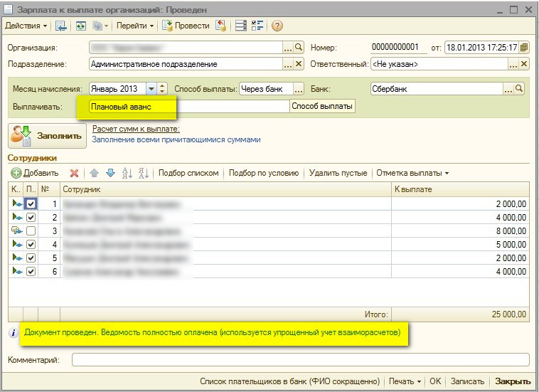The image size is (539, 392).
Task: Open the Отметка выплаты dropdown
Action: (x=412, y=173)
